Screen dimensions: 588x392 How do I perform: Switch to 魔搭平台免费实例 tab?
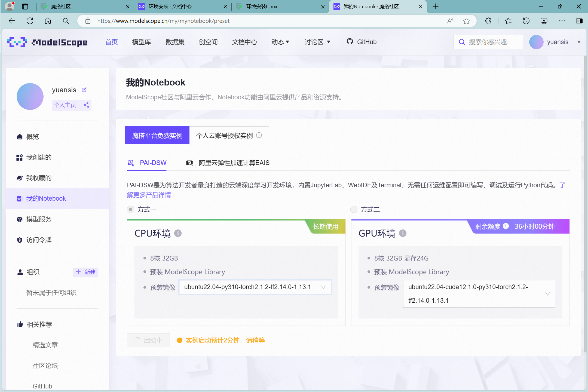(x=157, y=135)
